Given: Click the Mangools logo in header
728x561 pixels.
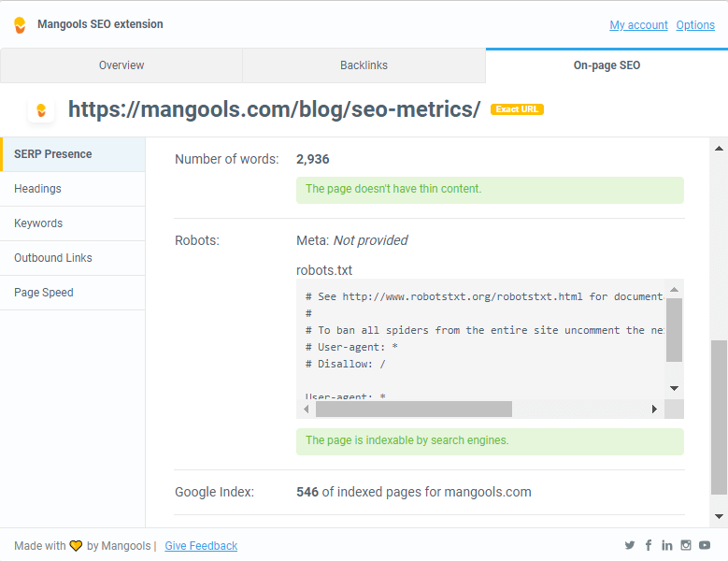Looking at the screenshot, I should point(20,25).
